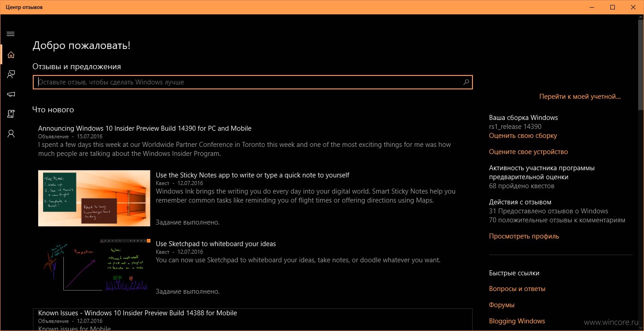Screen dimensions: 644x331
Task: Maximize the Центр отзывов window
Action: pos(613,7)
